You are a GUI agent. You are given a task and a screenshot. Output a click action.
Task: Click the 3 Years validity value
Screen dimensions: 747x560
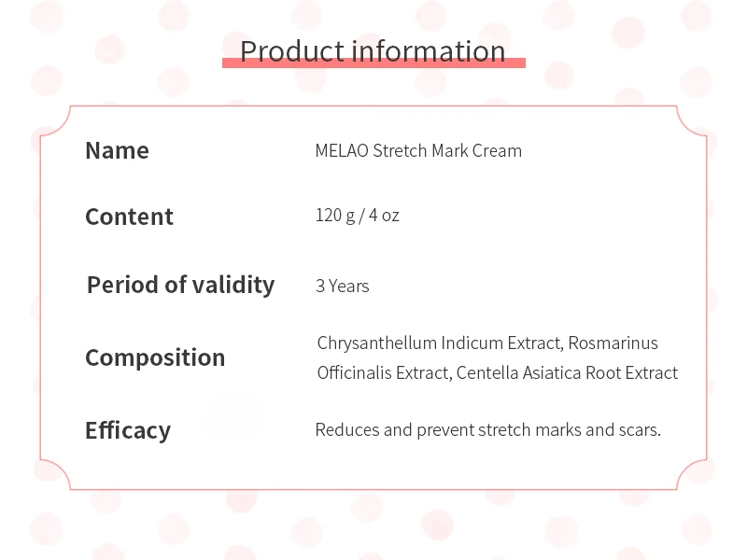click(343, 287)
